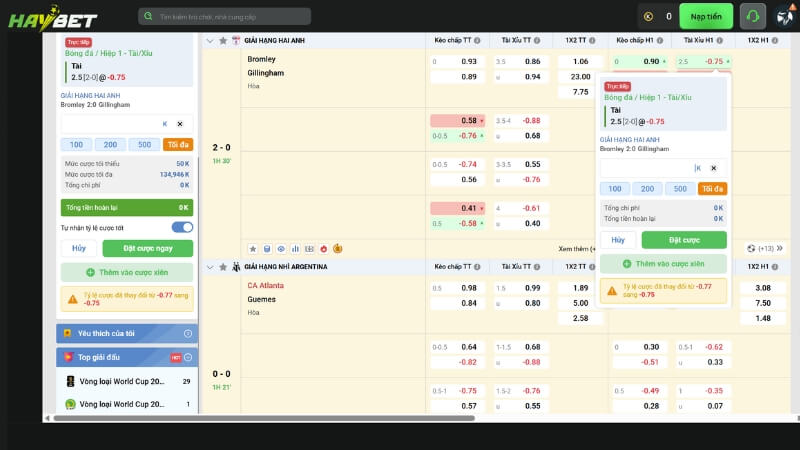
Task: Click the coin balance icon in header
Action: pos(648,16)
